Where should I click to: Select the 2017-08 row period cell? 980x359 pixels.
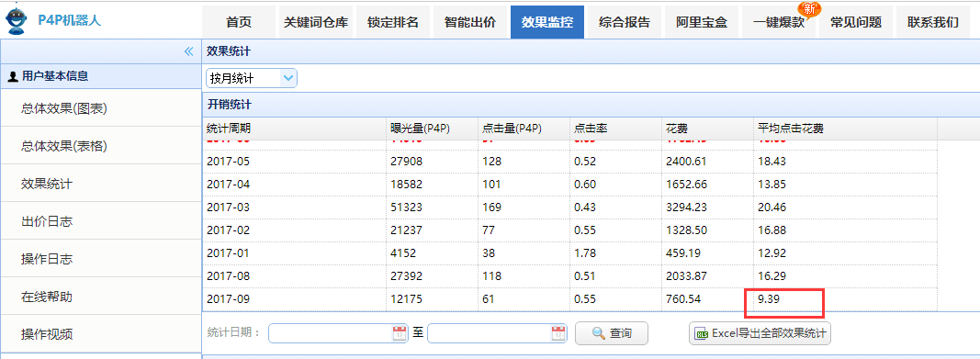tap(295, 276)
